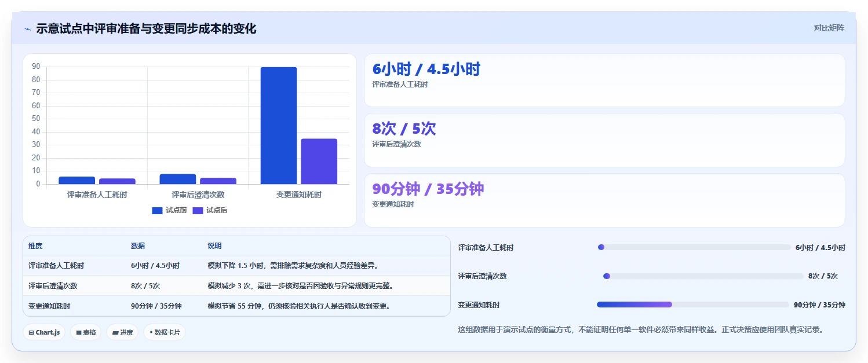Click the Chart.js tag chip
Image resolution: width=868 pixels, height=363 pixels.
44,332
